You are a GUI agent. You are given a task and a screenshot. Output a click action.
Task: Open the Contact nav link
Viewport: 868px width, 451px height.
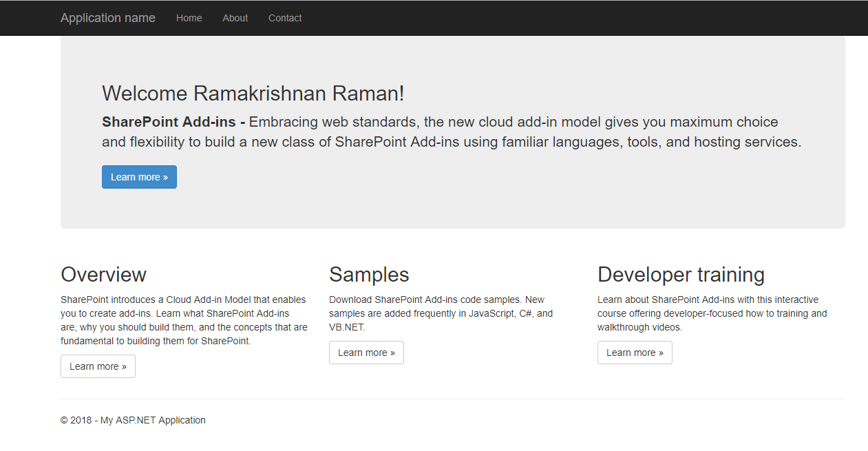[285, 18]
